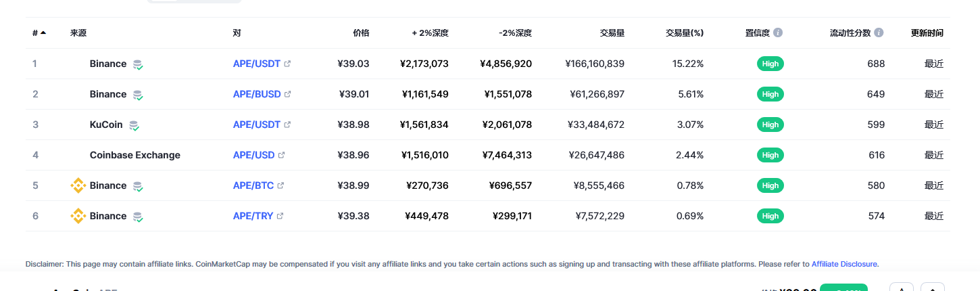Screen dimensions: 980x291
Task: Sort the table by 价格 header
Action: point(361,32)
